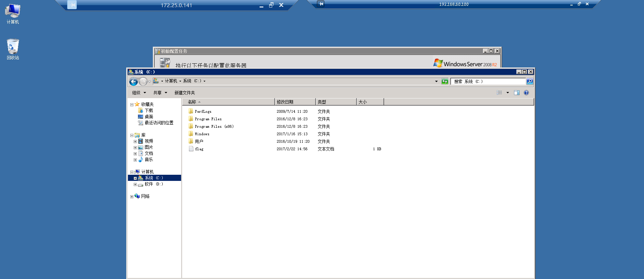Collapse the 计算机 tree node
This screenshot has width=644, height=279.
tap(132, 172)
